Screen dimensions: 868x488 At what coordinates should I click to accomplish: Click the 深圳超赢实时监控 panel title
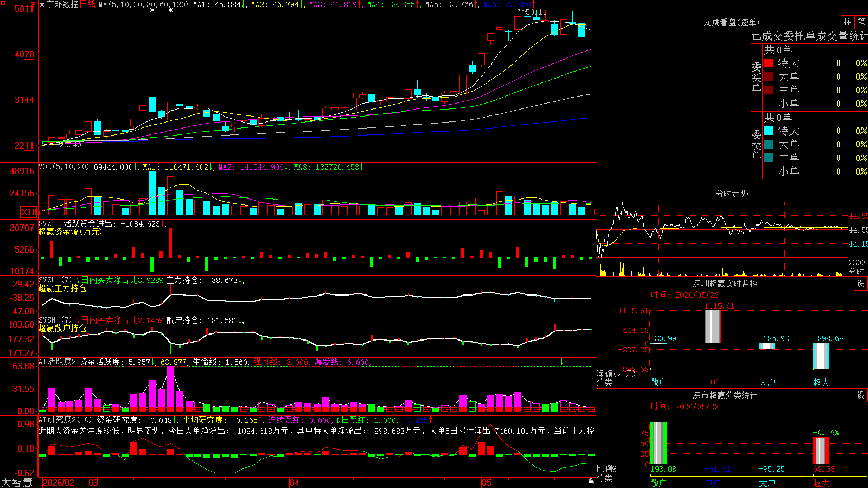click(725, 284)
